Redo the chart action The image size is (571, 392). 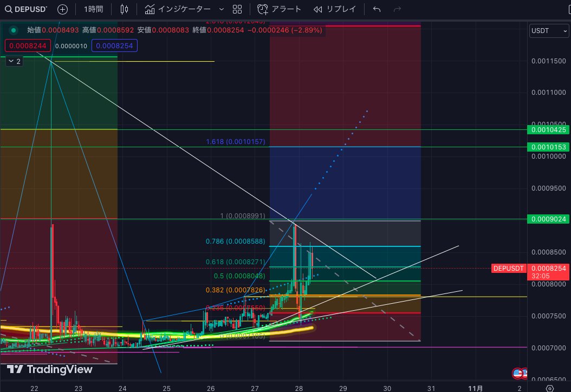coord(397,9)
